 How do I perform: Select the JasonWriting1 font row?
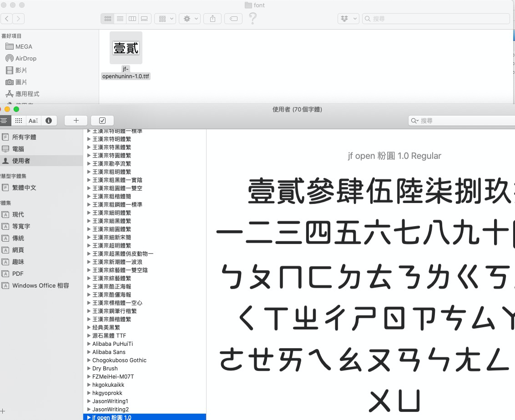145,401
